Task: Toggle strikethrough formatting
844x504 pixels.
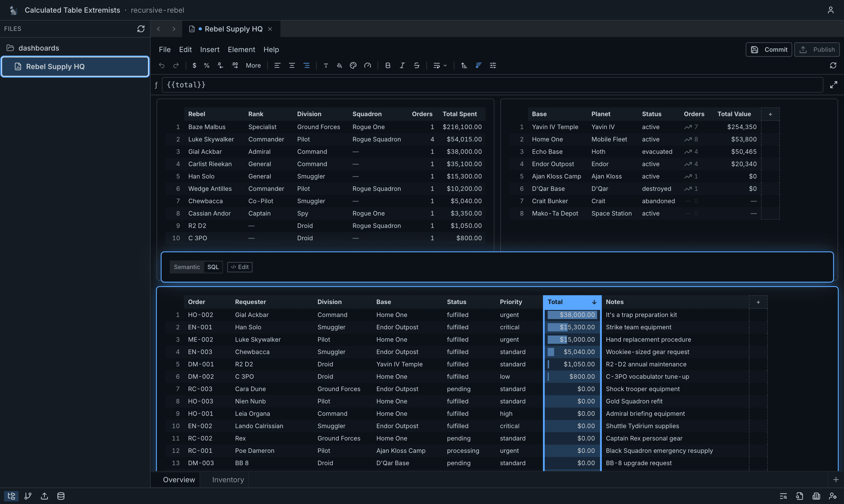Action: pyautogui.click(x=416, y=65)
